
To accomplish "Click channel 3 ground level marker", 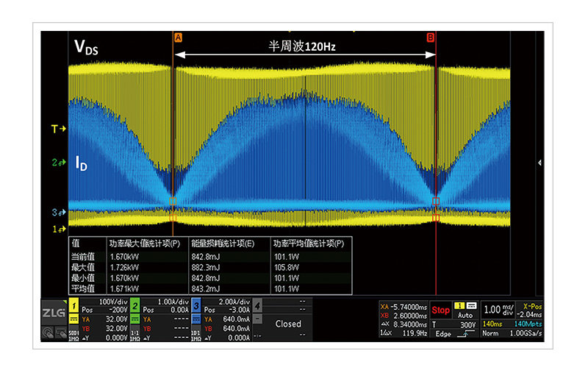I will 59,213.
